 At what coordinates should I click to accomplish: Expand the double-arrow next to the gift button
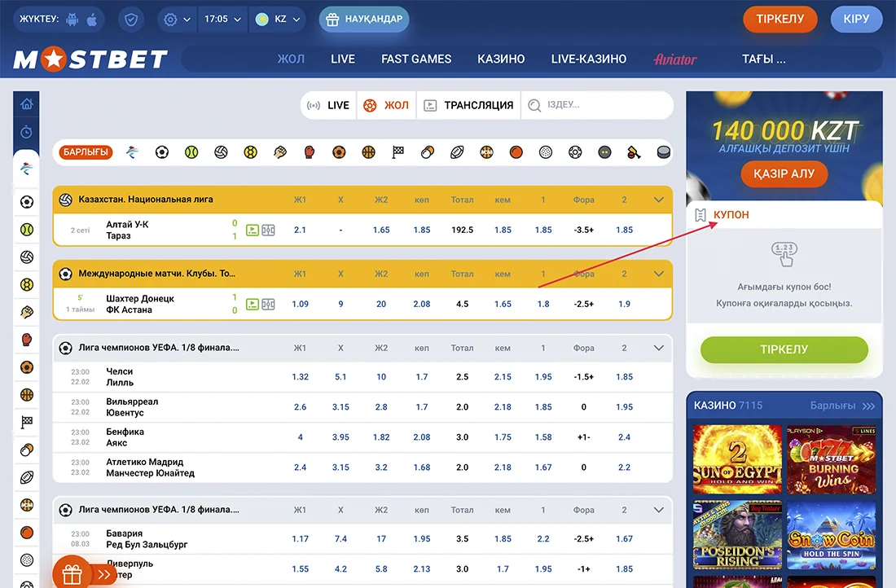tap(104, 574)
